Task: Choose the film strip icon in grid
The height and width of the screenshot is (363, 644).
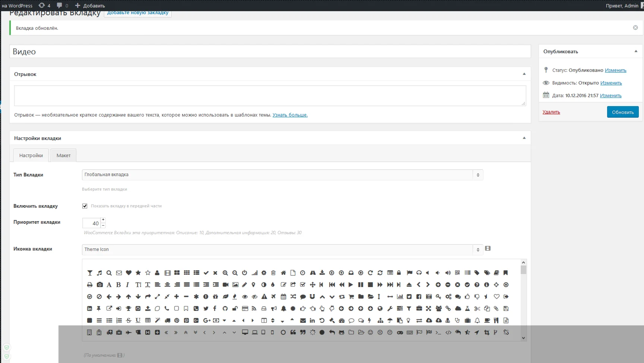Action: pyautogui.click(x=167, y=273)
